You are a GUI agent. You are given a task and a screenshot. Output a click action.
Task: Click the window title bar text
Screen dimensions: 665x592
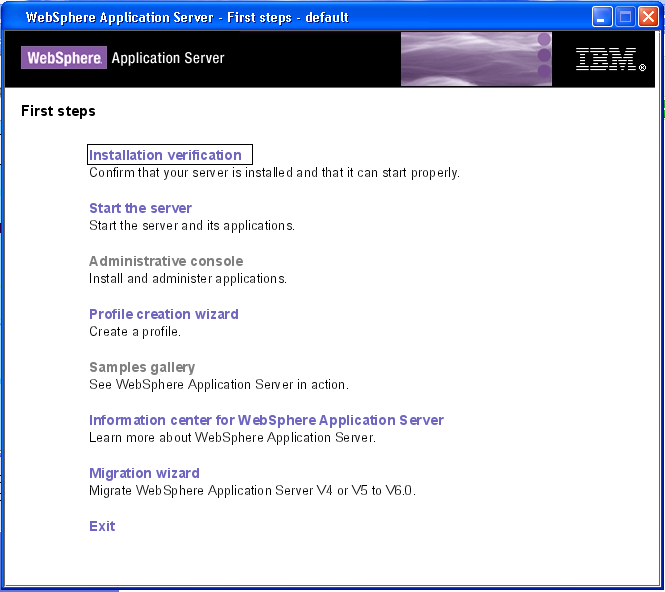pos(187,17)
